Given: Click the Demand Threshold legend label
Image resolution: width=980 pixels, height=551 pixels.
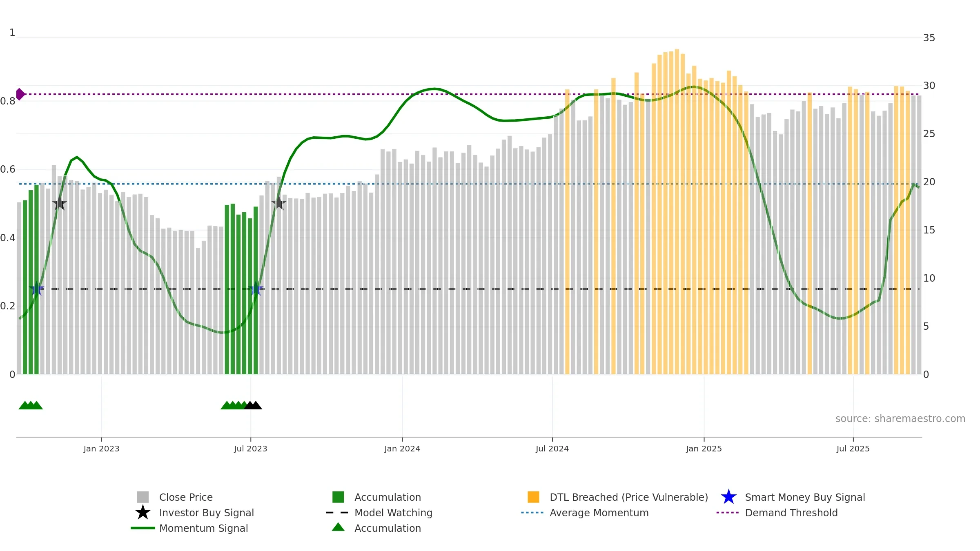Looking at the screenshot, I should (791, 513).
